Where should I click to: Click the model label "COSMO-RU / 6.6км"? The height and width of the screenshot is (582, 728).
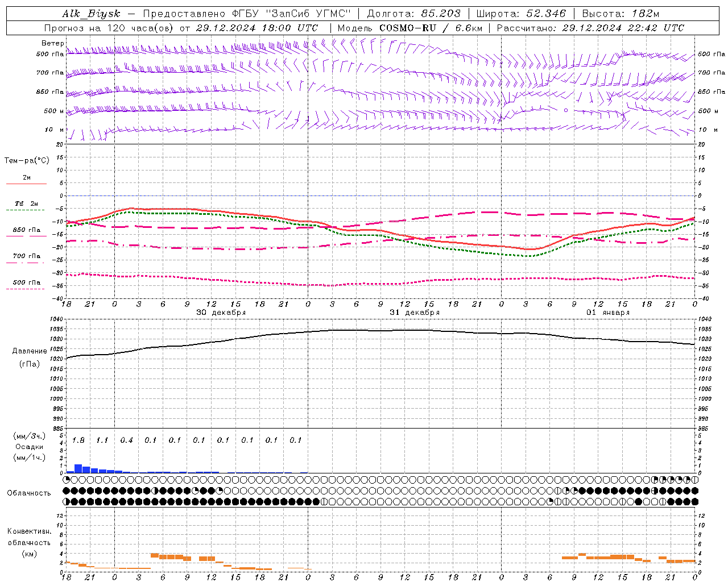click(431, 28)
